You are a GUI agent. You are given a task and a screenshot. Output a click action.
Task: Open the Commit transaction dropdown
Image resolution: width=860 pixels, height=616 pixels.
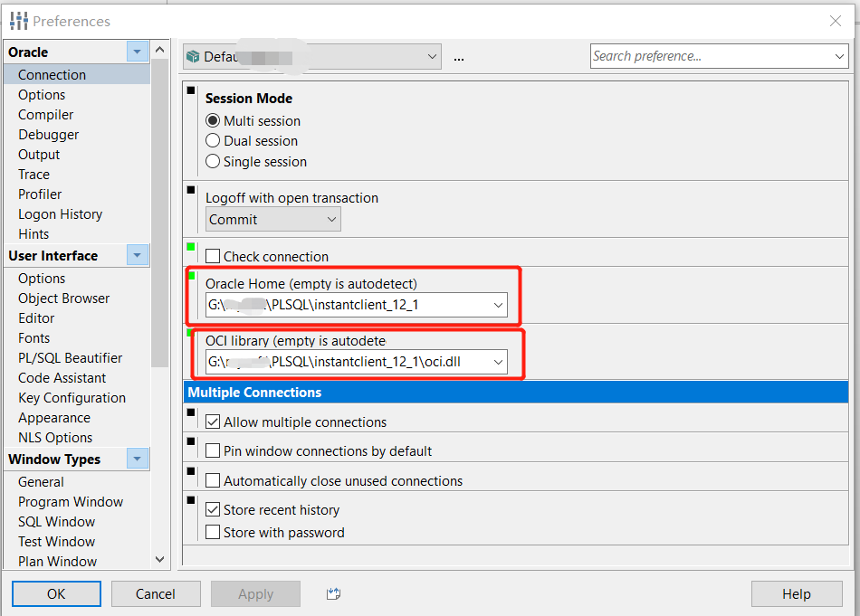(332, 219)
